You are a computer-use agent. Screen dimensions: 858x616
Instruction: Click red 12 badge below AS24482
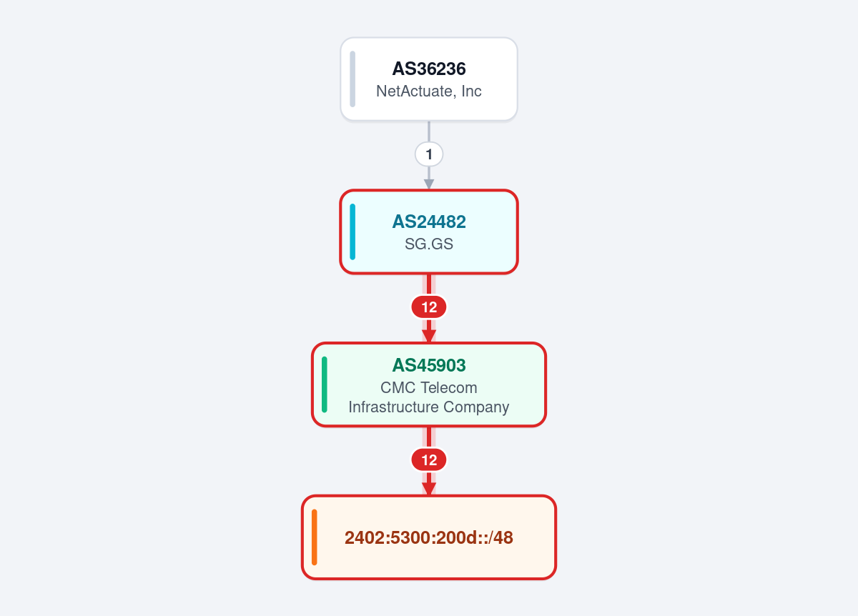[x=429, y=307]
